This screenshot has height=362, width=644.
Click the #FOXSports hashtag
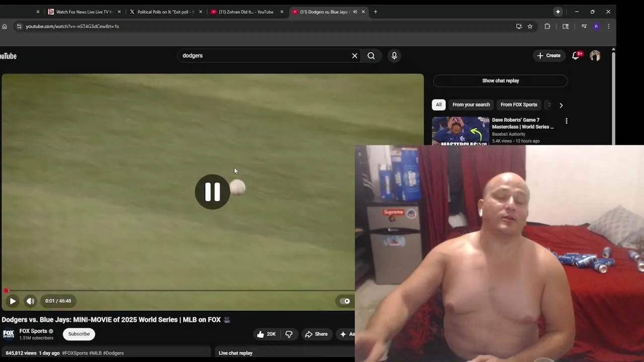point(75,353)
